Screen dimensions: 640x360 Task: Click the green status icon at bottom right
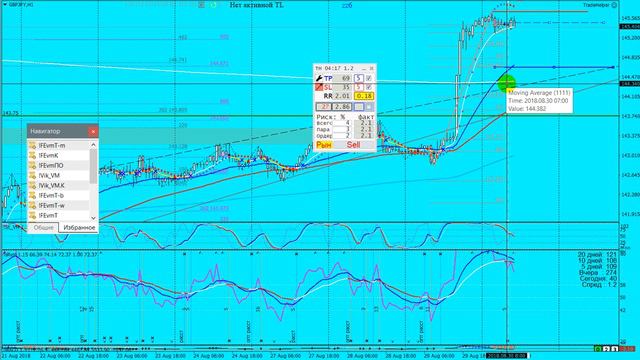tap(598, 349)
